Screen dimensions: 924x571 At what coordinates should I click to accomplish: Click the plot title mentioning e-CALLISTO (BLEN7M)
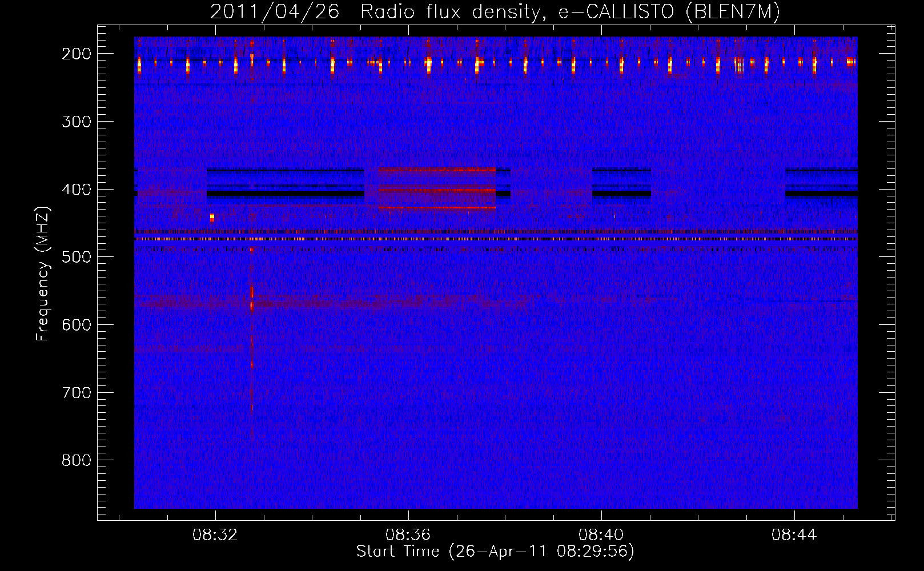pos(495,11)
